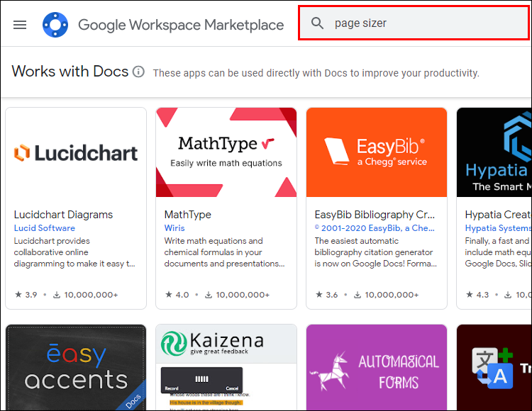Click the Hypatia Create title

pos(498,215)
